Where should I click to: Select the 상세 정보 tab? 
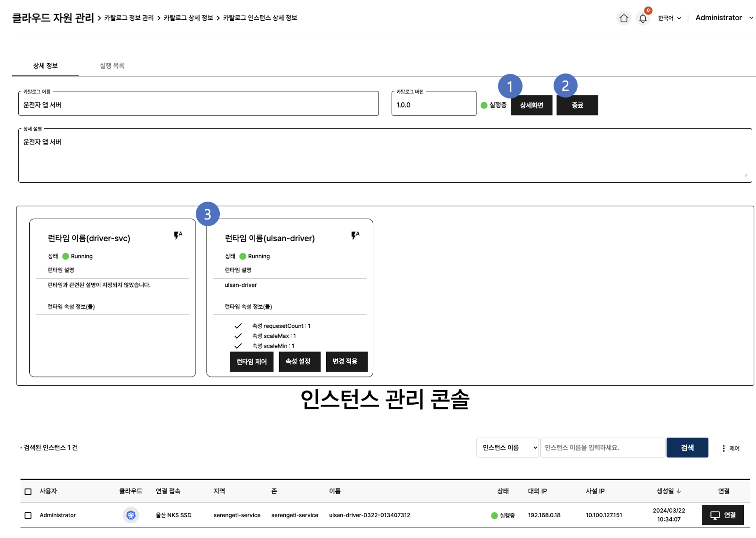point(46,66)
